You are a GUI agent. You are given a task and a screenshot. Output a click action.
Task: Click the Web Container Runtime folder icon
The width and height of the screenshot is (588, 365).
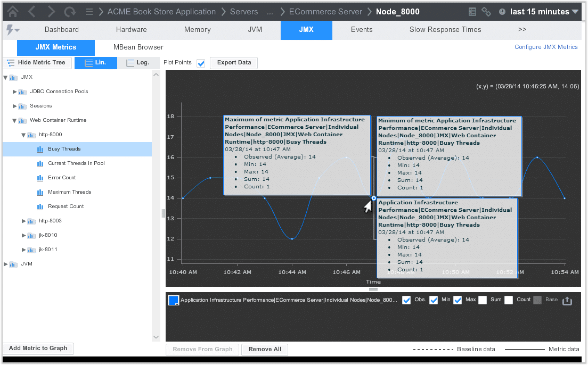pos(22,120)
